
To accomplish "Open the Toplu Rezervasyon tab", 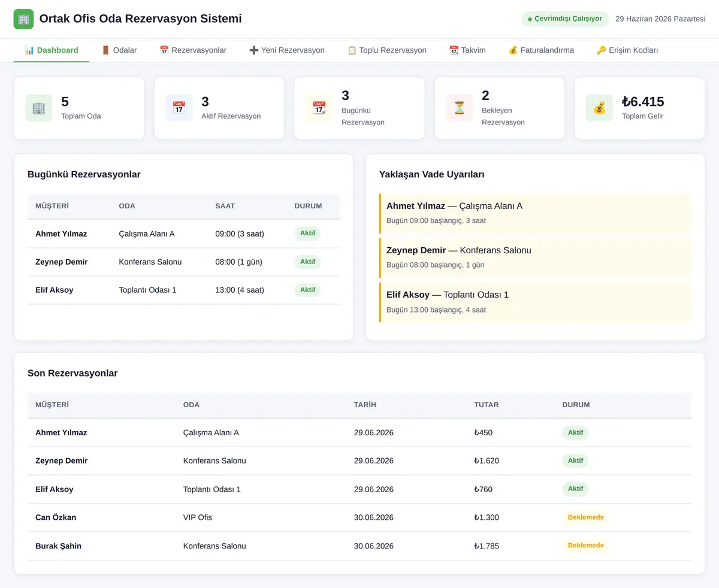I will click(x=387, y=50).
